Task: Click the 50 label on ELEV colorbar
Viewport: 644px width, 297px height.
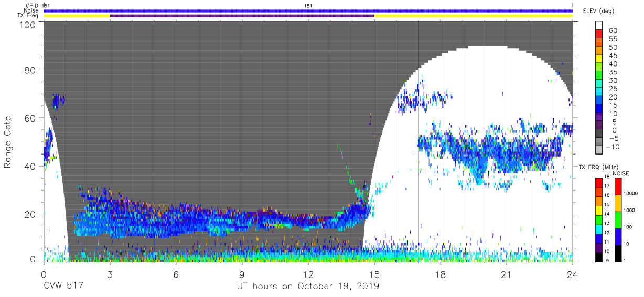Action: pyautogui.click(x=612, y=47)
